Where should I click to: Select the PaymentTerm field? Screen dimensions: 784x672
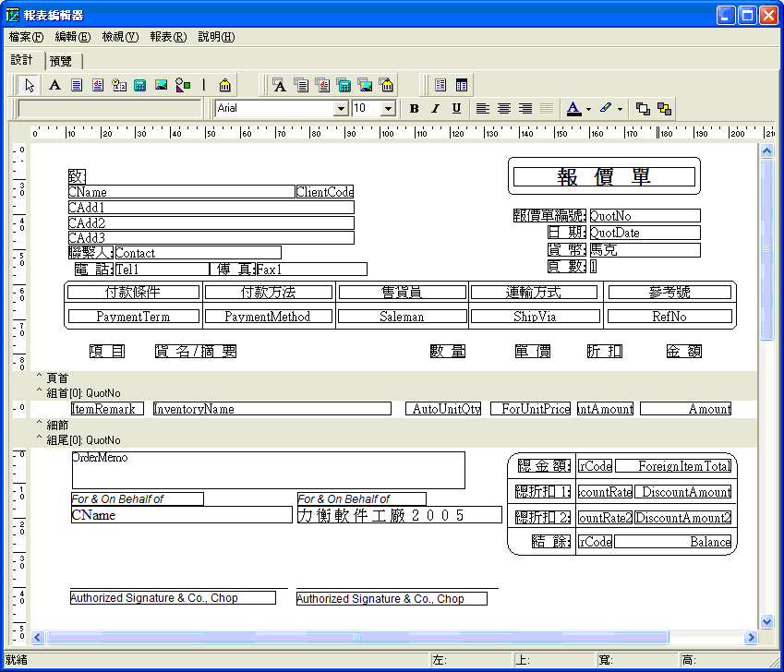[x=134, y=317]
